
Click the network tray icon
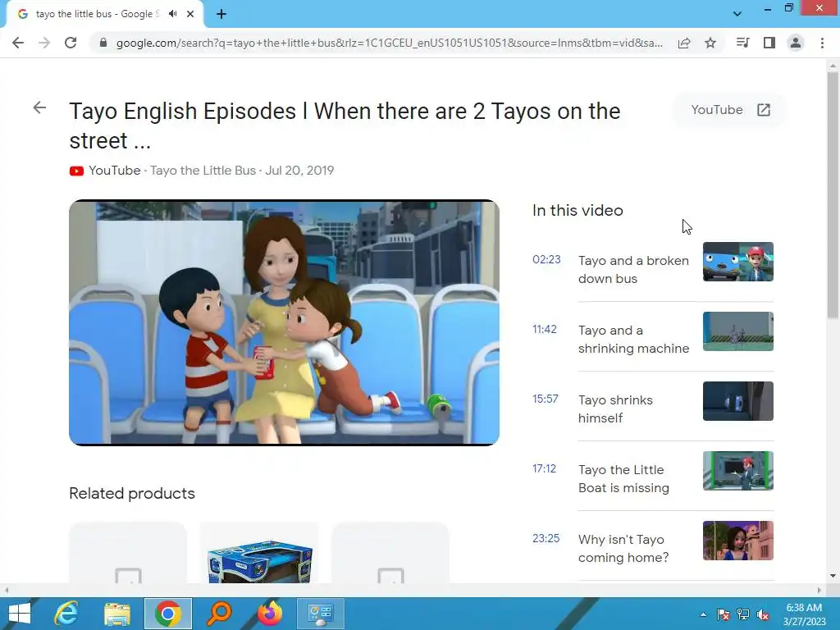tap(743, 614)
